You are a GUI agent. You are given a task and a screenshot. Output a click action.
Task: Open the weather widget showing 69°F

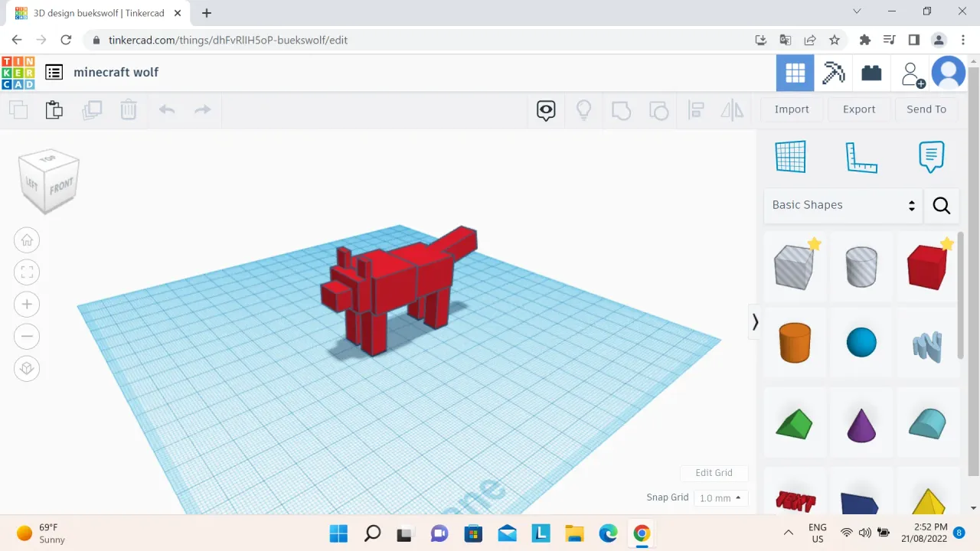coord(41,533)
